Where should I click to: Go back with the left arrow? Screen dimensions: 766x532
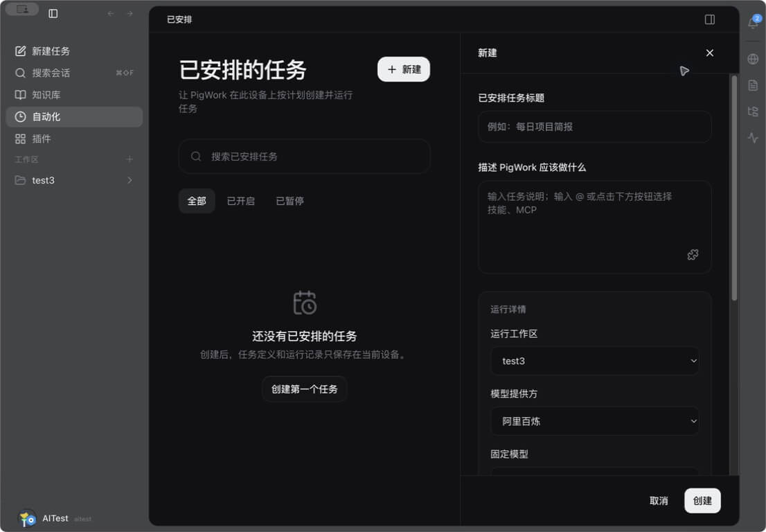[110, 14]
